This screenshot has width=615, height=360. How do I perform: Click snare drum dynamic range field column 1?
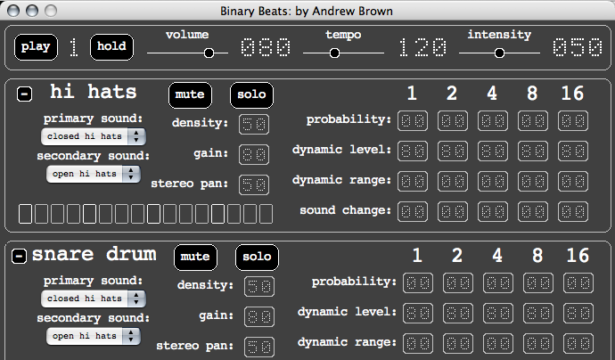pos(418,344)
